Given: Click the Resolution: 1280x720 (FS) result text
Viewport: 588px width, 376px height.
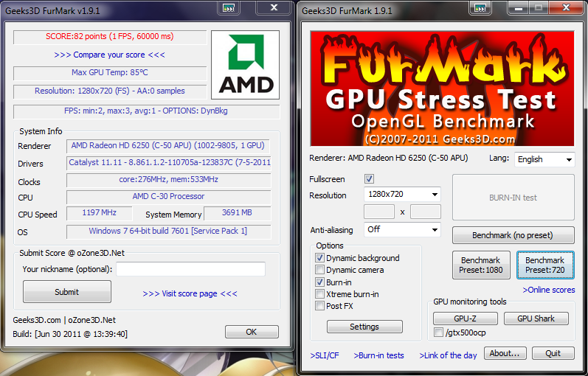Looking at the screenshot, I should (109, 91).
